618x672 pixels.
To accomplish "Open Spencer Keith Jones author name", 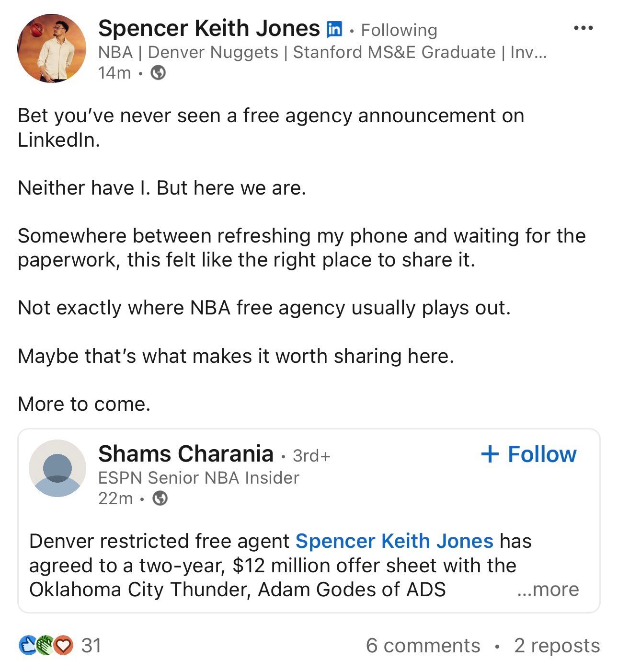I will 209,28.
